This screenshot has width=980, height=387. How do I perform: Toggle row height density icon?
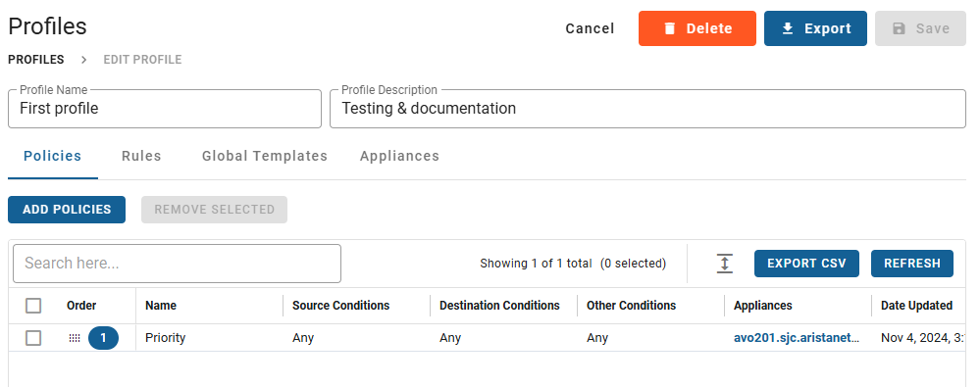724,264
